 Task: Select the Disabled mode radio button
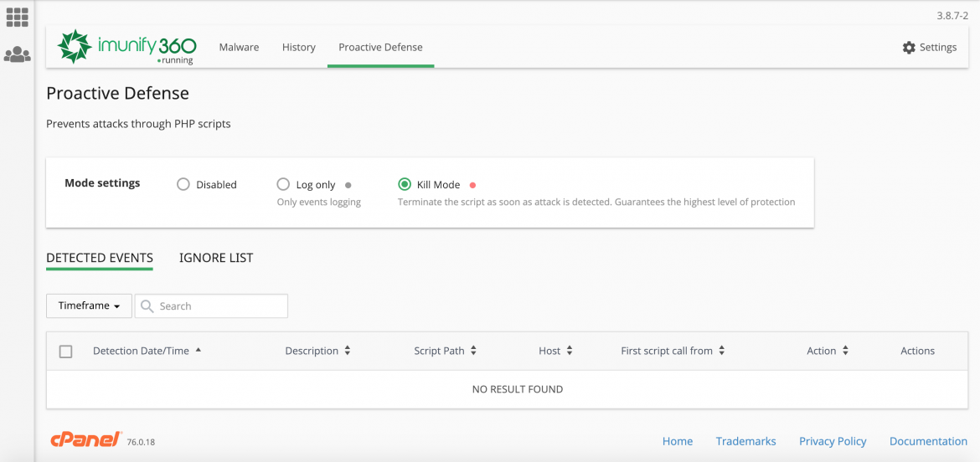(x=183, y=184)
